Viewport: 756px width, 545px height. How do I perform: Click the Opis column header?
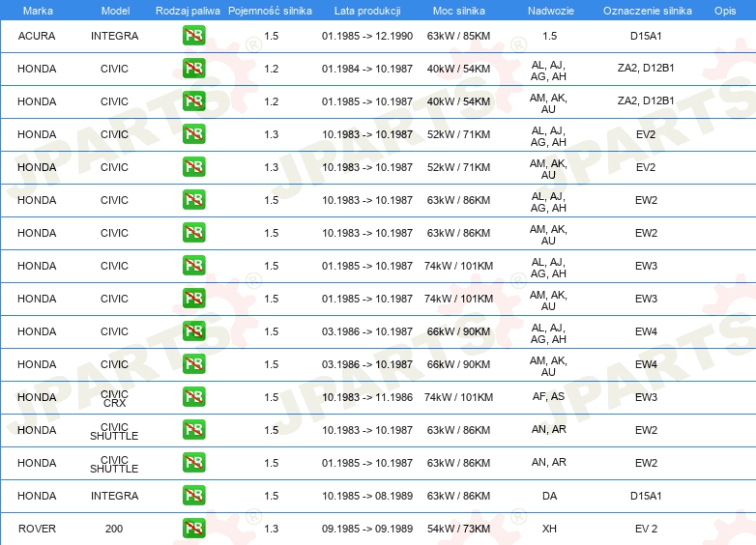click(x=725, y=11)
